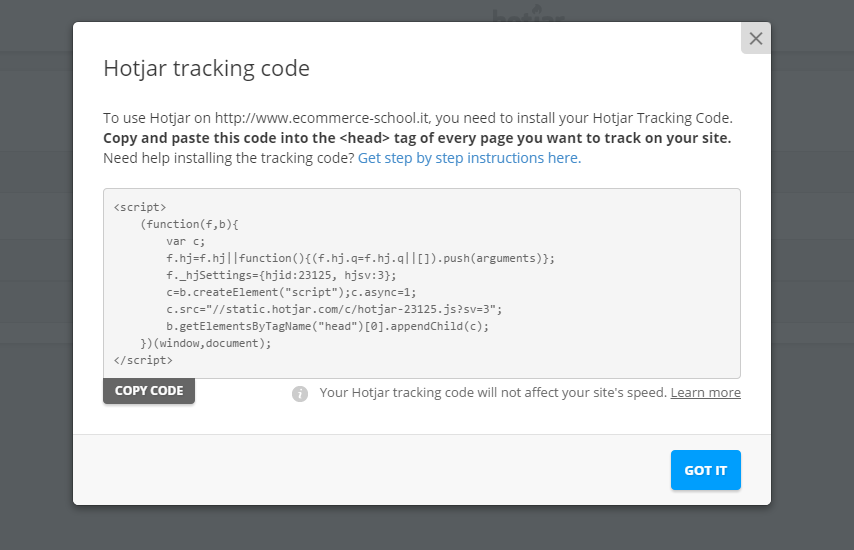Click the info icon beside speed notice
854x550 pixels.
point(300,393)
